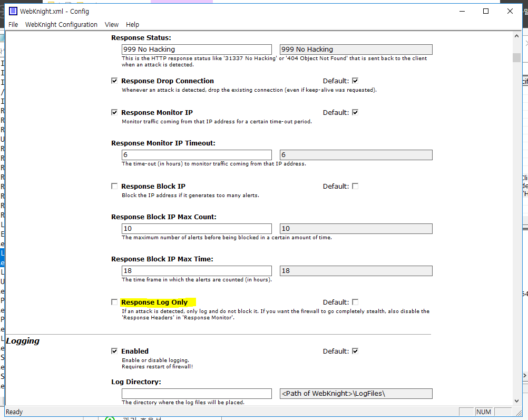Click the Response Drop Connection label
The height and width of the screenshot is (420, 528).
(168, 81)
